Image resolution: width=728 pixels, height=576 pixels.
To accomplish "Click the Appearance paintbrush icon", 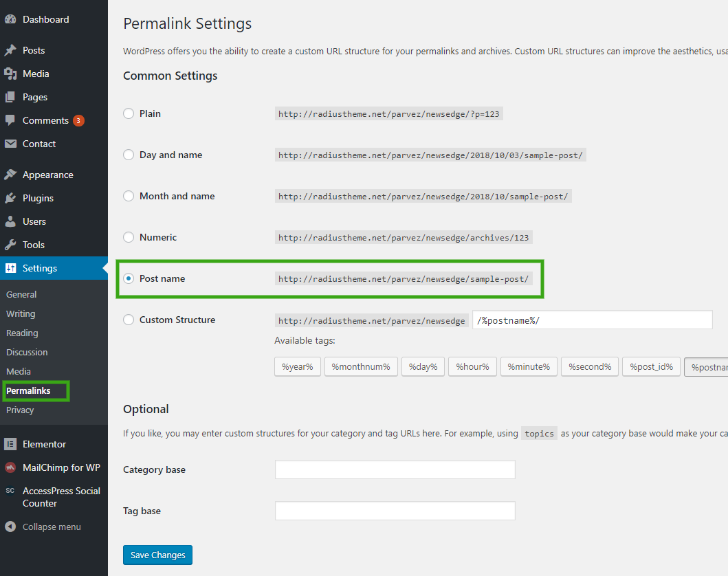I will [10, 175].
